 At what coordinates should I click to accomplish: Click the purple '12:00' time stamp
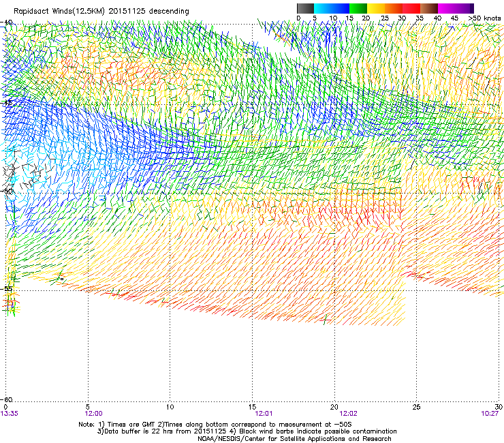point(93,414)
